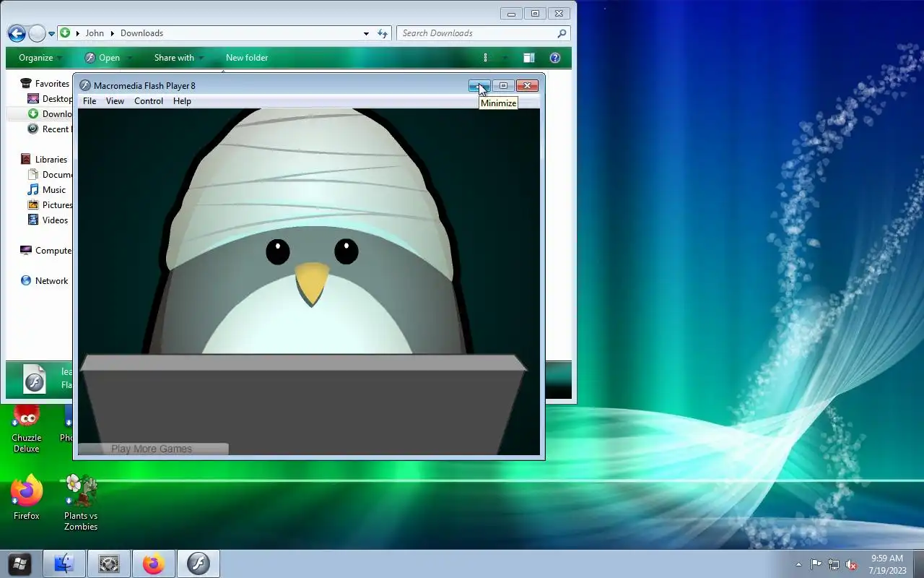This screenshot has height=578, width=924.
Task: Maximize the Flash Player window
Action: [503, 86]
